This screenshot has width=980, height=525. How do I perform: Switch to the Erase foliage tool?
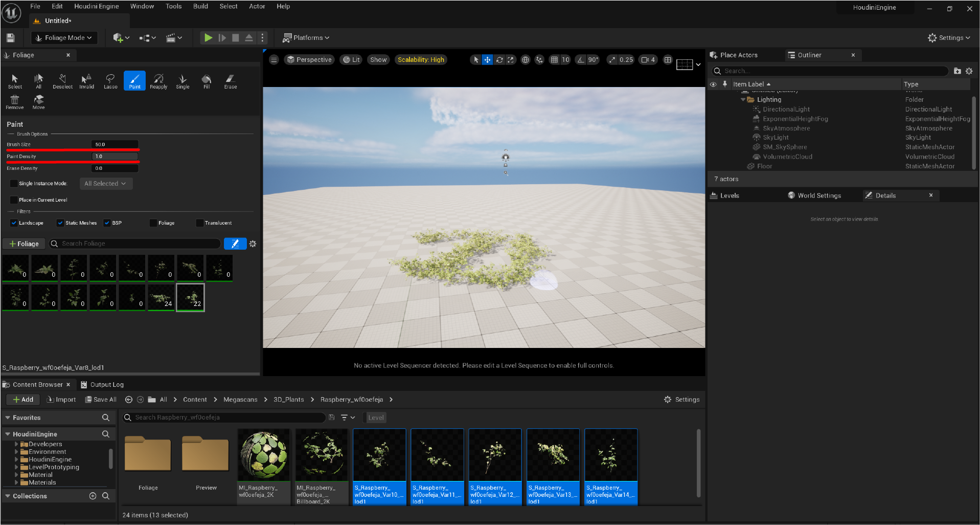pos(230,80)
